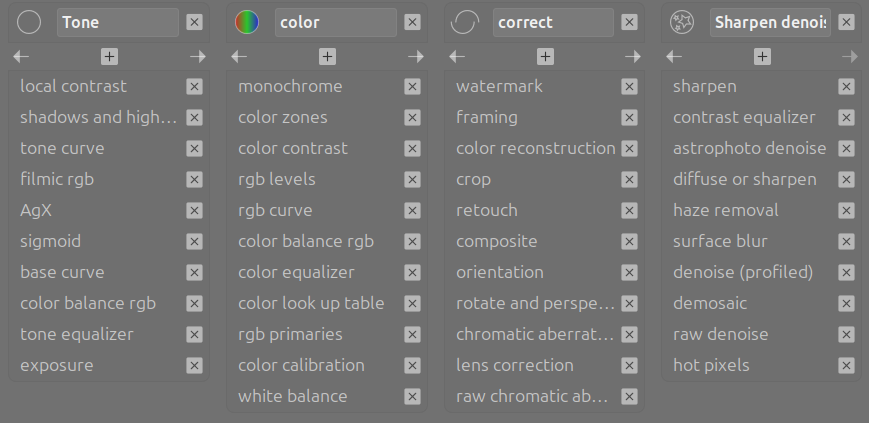Click the correct group spiral icon
This screenshot has height=423, width=869.
click(465, 22)
